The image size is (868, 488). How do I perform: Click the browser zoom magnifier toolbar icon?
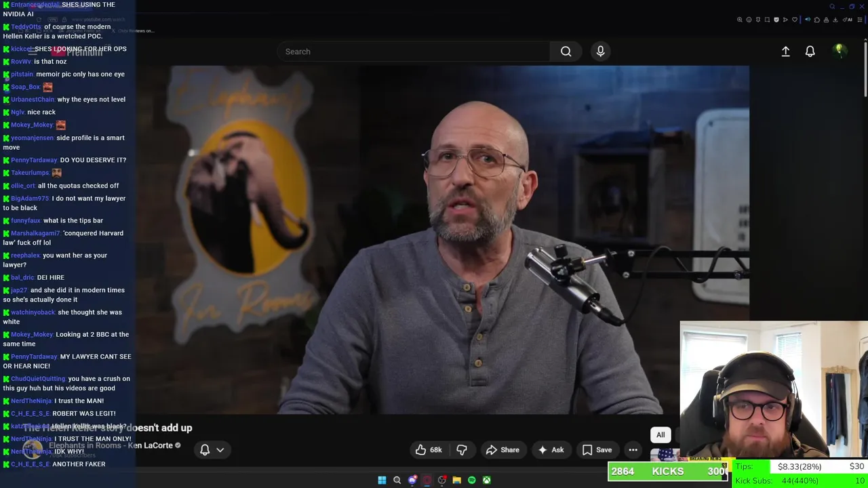pos(740,20)
